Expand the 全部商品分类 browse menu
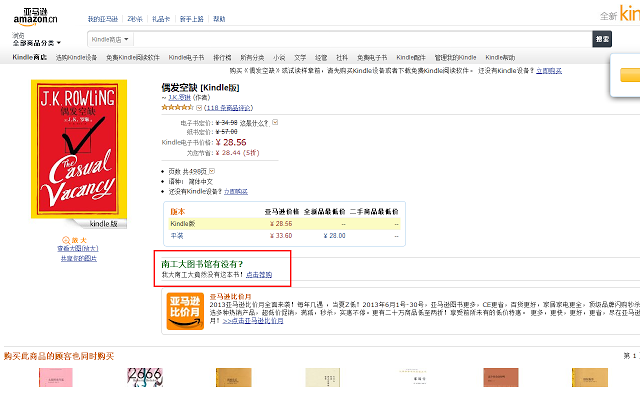 click(36, 43)
